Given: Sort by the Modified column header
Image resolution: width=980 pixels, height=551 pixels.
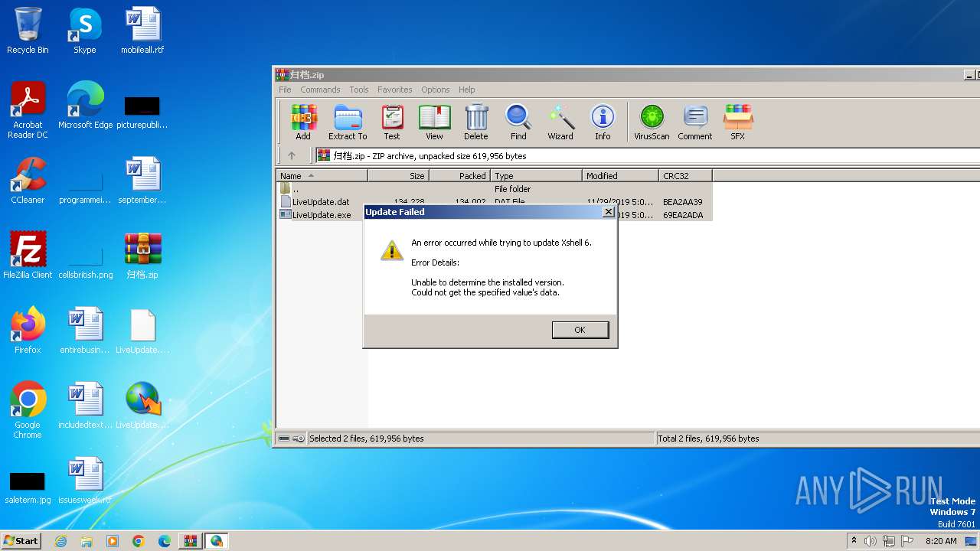Looking at the screenshot, I should point(620,176).
